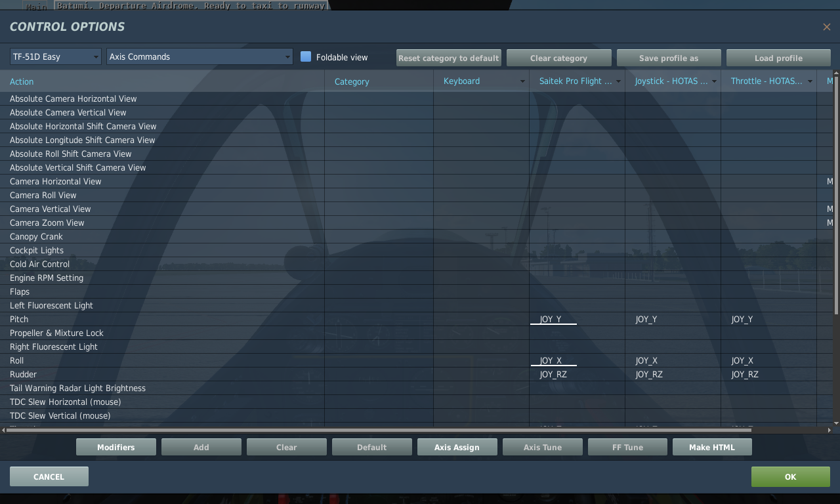Screen dimensions: 840x504
Task: Expand the Keyboard column dropdown arrow
Action: [x=522, y=81]
